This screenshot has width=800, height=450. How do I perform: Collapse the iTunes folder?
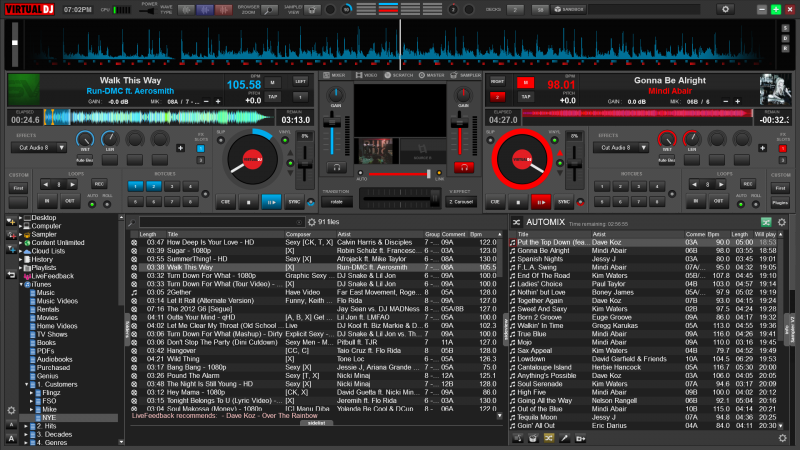click(21, 285)
